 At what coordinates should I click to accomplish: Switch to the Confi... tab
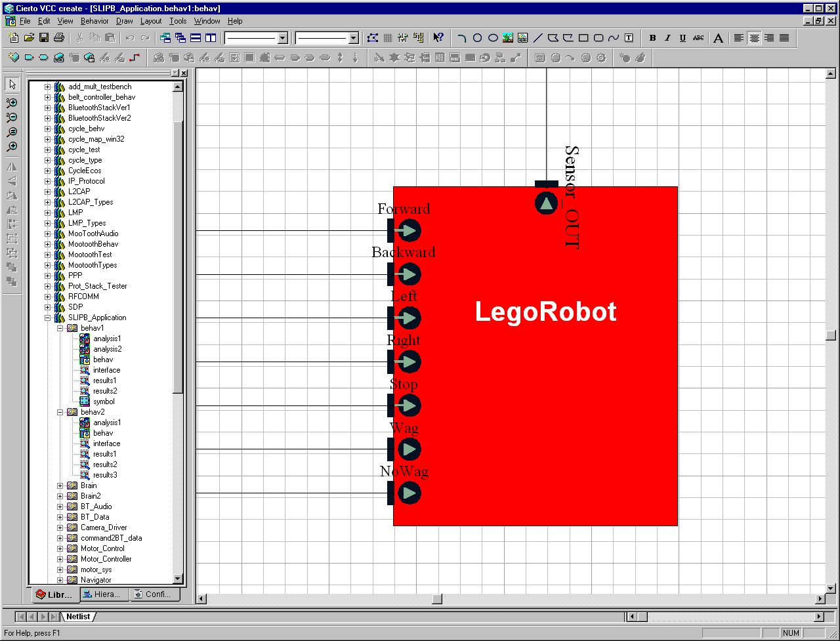point(156,594)
